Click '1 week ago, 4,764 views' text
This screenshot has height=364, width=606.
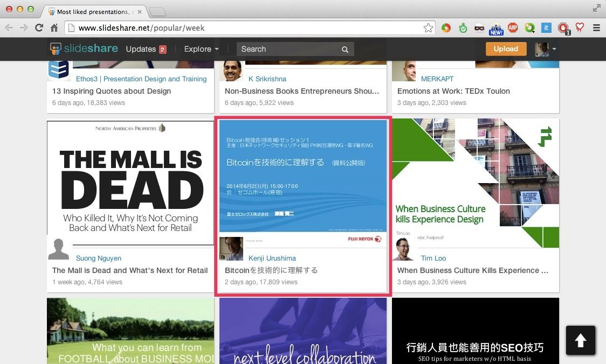(87, 282)
